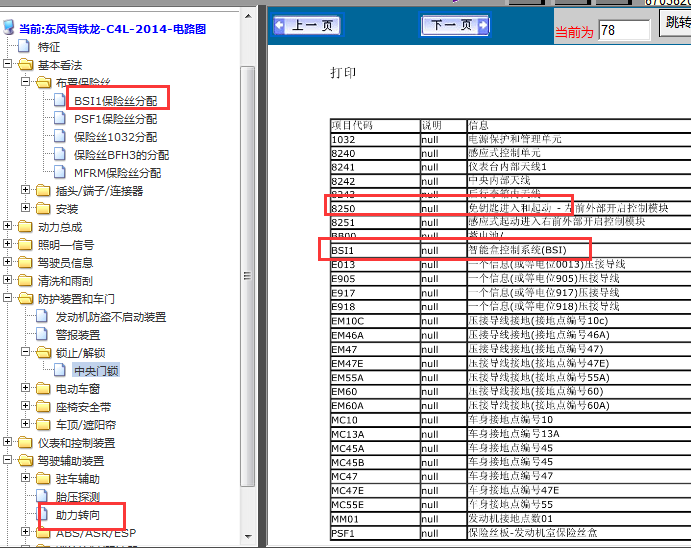The width and height of the screenshot is (691, 548).
Task: Collapse the 布置保险丝 subfolder
Action: tap(26, 81)
